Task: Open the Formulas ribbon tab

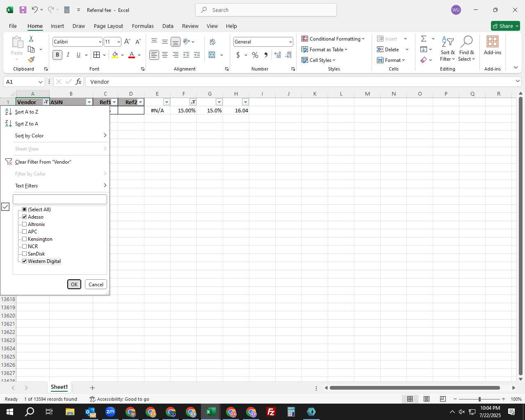Action: click(x=143, y=26)
